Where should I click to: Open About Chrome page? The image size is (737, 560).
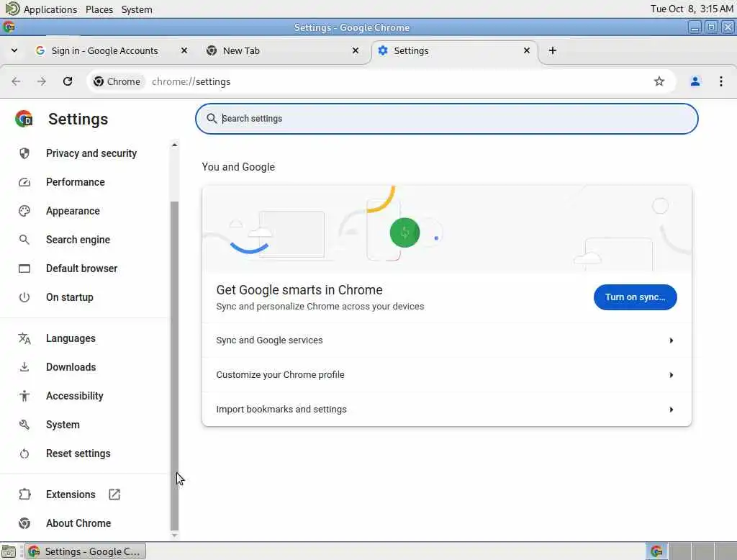tap(78, 523)
